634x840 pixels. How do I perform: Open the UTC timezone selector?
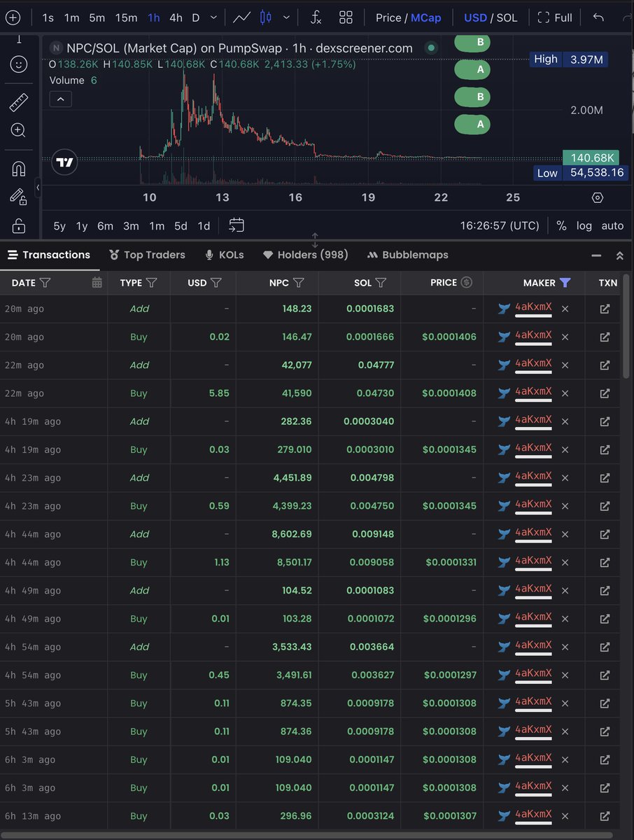(500, 225)
